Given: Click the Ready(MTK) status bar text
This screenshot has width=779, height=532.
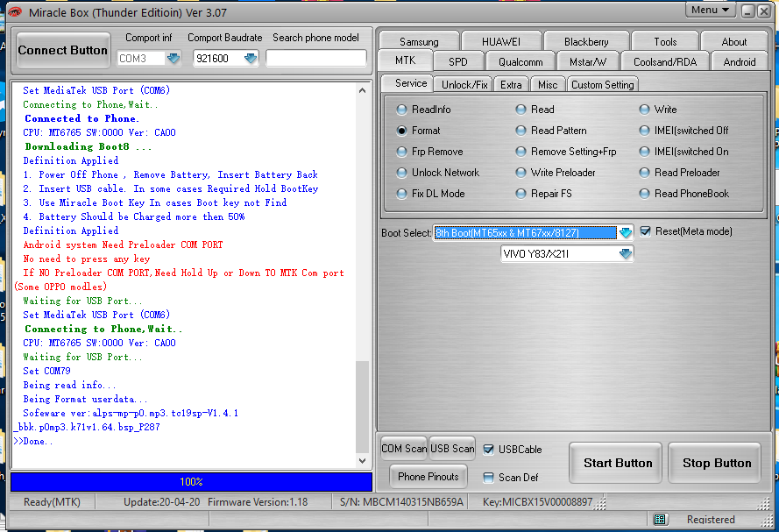Looking at the screenshot, I should tap(52, 502).
